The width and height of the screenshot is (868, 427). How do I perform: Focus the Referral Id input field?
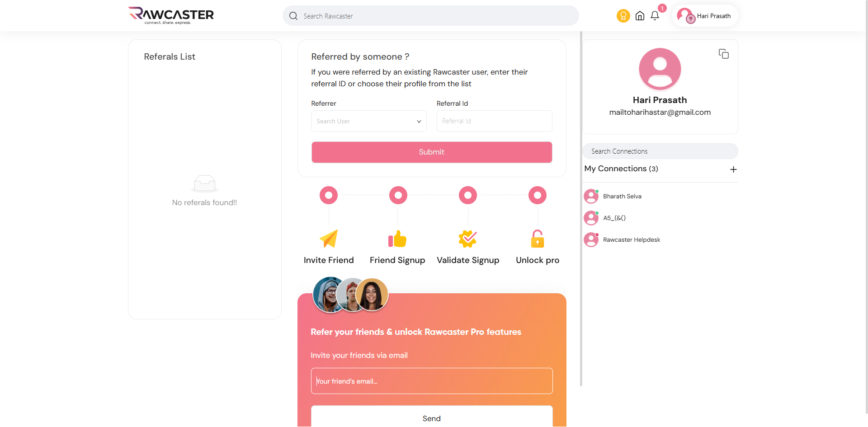(494, 121)
